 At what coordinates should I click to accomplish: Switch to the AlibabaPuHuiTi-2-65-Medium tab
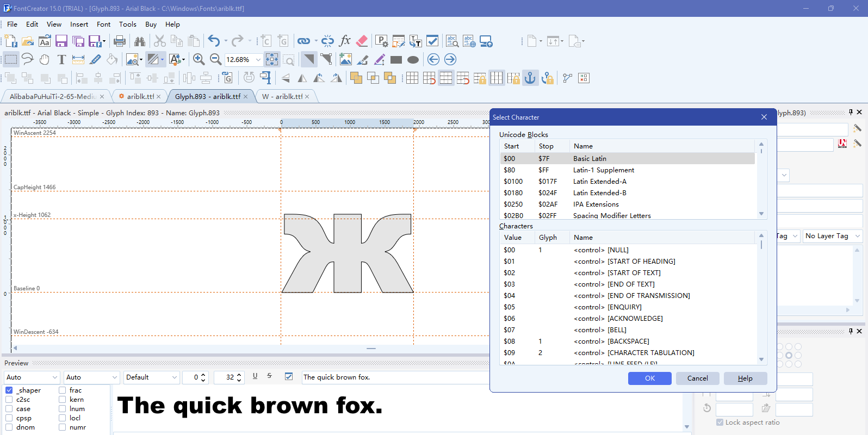53,96
